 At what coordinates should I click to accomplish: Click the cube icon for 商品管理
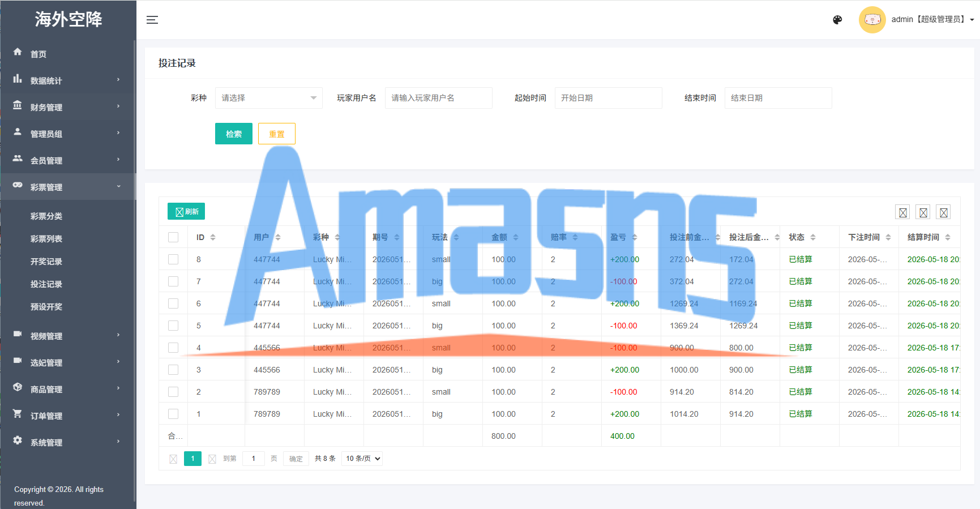pyautogui.click(x=18, y=387)
